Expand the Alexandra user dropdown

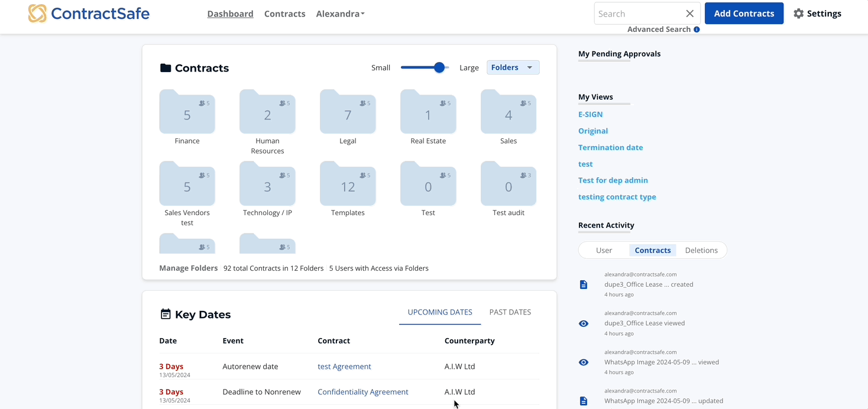(340, 14)
